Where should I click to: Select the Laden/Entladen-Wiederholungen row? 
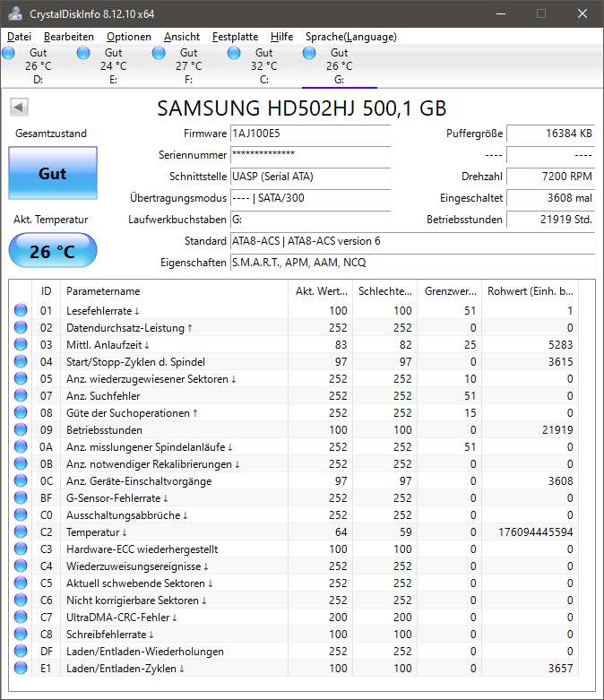294,652
